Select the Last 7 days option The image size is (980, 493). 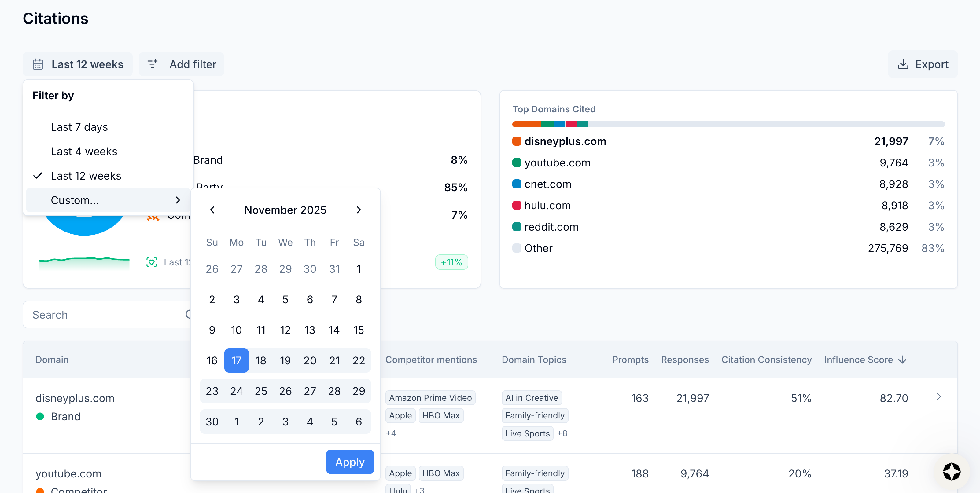coord(108,127)
